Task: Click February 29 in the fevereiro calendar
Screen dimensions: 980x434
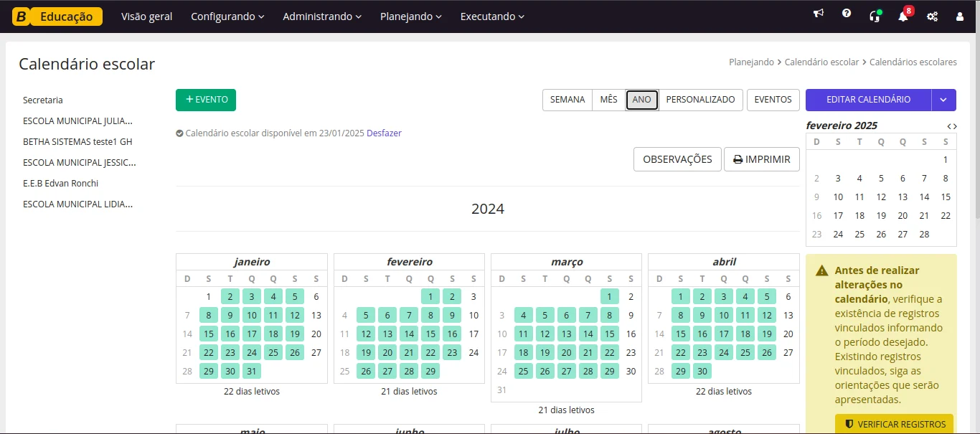Action: 430,371
